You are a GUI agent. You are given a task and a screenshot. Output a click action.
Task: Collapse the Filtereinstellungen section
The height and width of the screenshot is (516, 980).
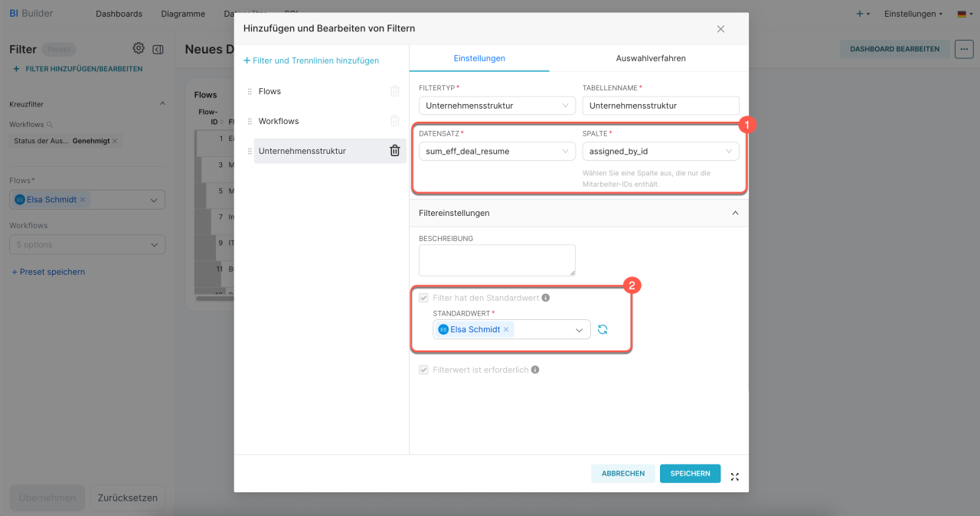(x=735, y=213)
